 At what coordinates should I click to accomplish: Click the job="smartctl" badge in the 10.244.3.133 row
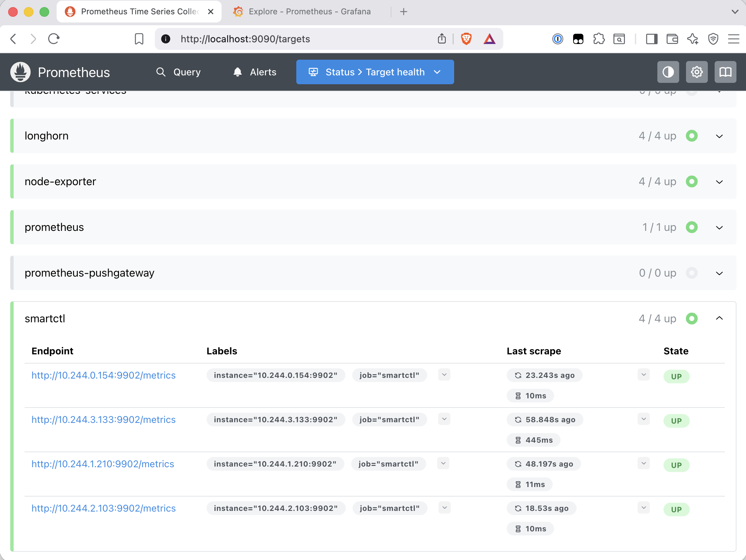390,419
